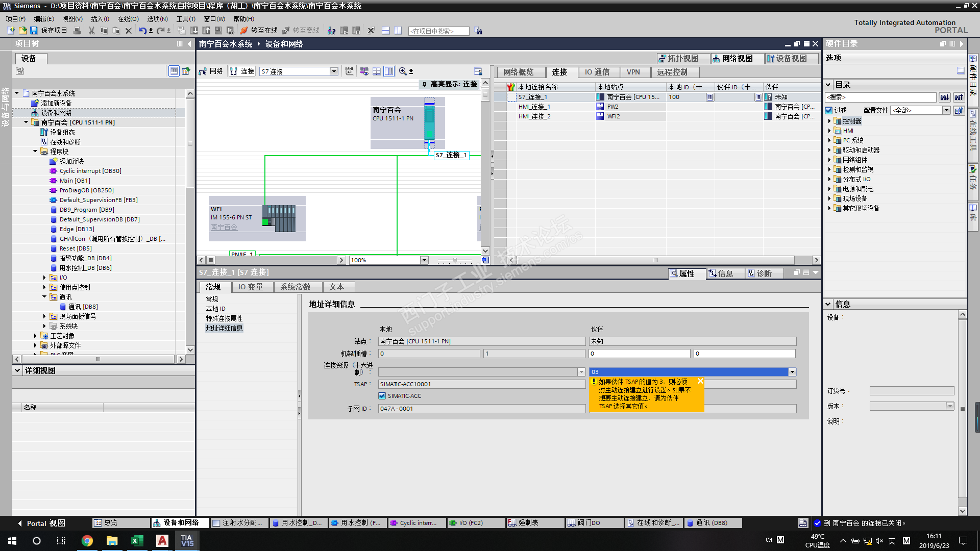
Task: Toggle the Connections mode button
Action: [x=242, y=71]
